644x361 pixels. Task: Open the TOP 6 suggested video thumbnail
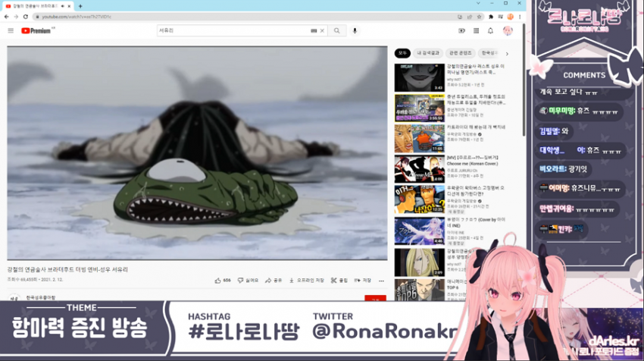419,290
